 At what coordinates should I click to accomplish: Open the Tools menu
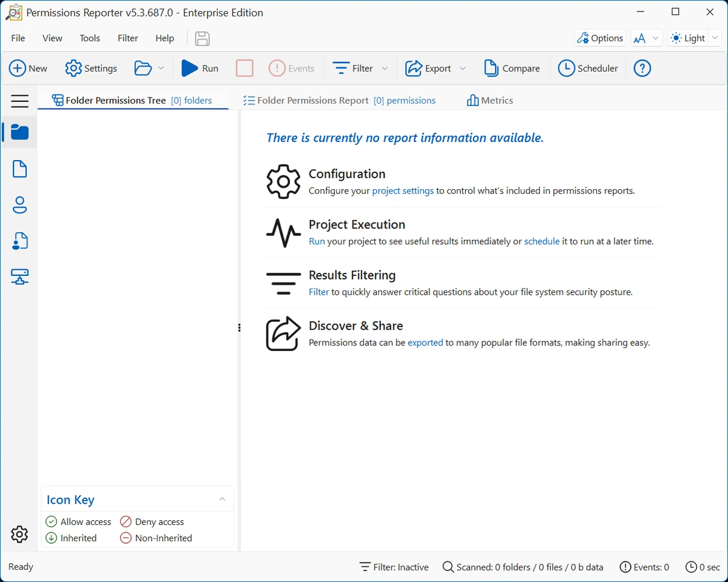point(90,38)
